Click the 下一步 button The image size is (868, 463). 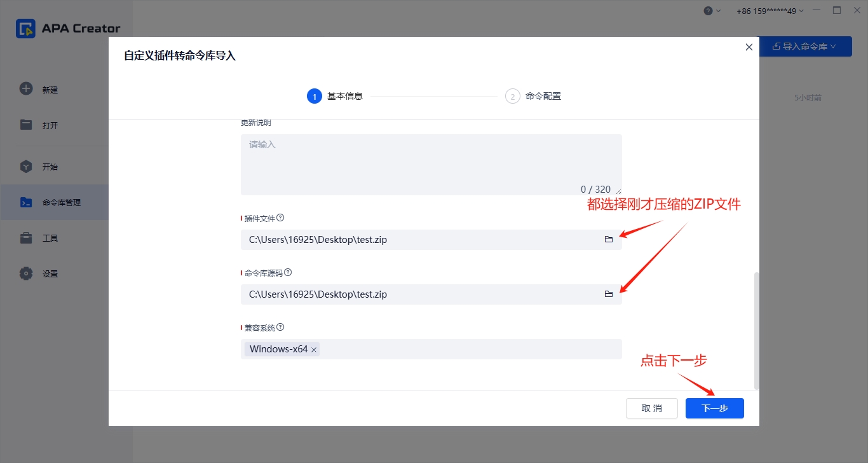(x=715, y=408)
